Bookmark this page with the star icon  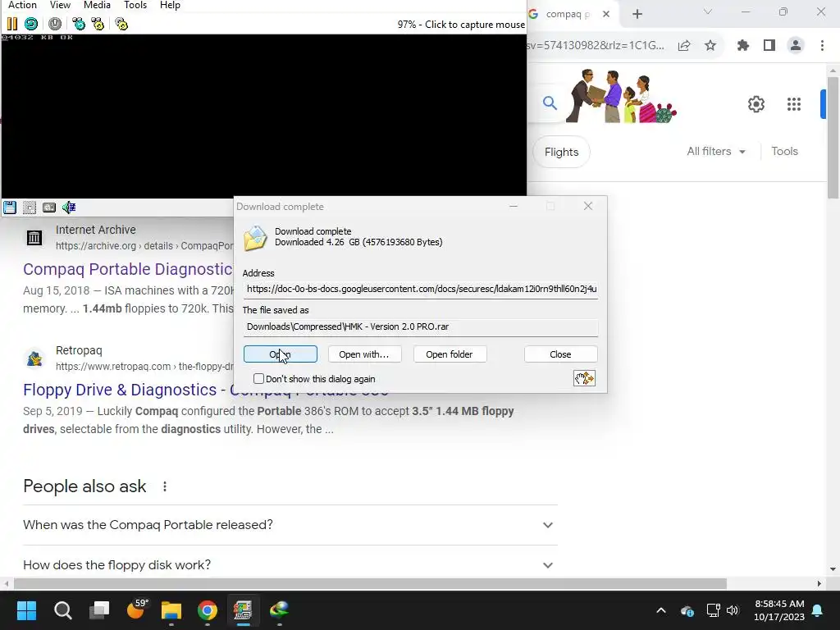(710, 46)
